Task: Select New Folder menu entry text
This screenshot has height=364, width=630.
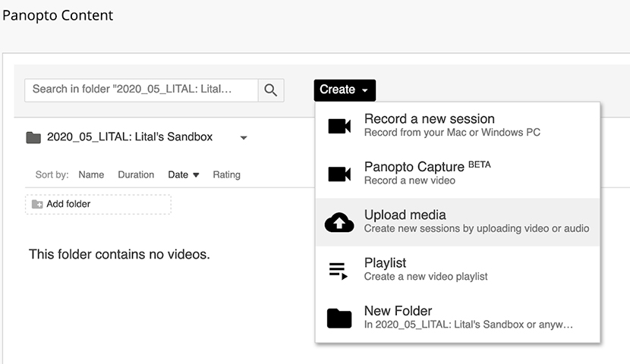Action: 398,311
